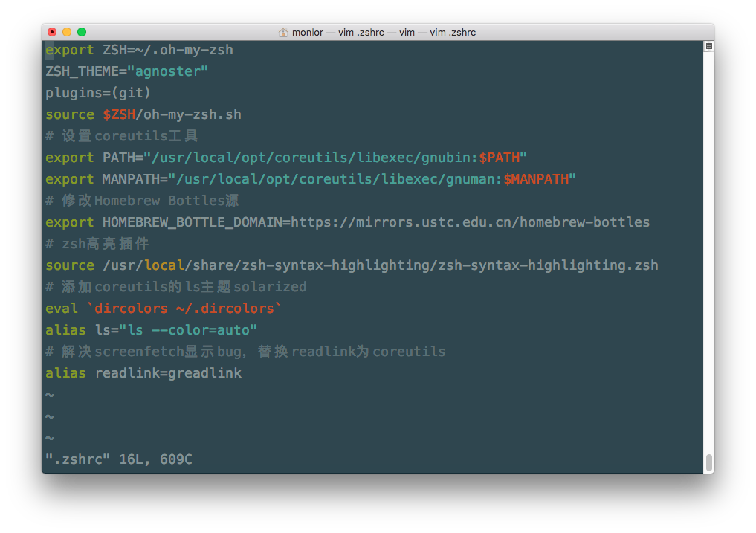Click the screenfetch bug comment line

245,352
